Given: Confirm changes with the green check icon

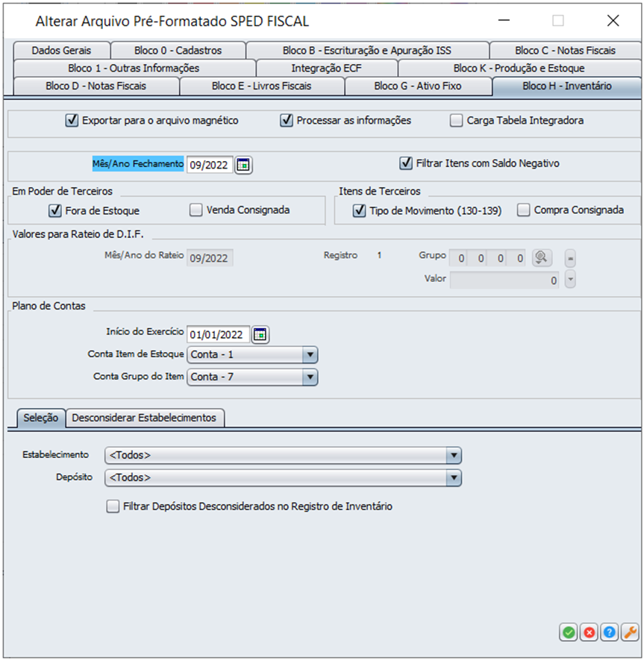Looking at the screenshot, I should click(x=569, y=632).
